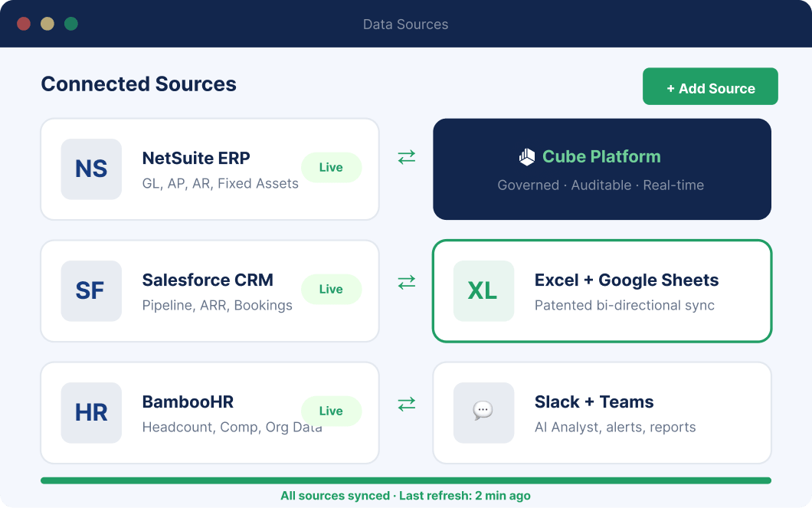
Task: Click the Cube Platform logo icon
Action: [x=527, y=157]
